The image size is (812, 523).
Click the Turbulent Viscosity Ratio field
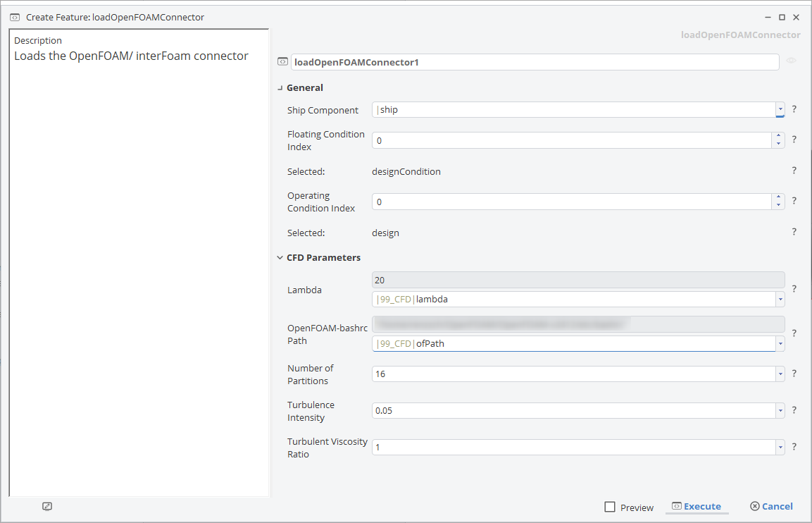(x=574, y=448)
